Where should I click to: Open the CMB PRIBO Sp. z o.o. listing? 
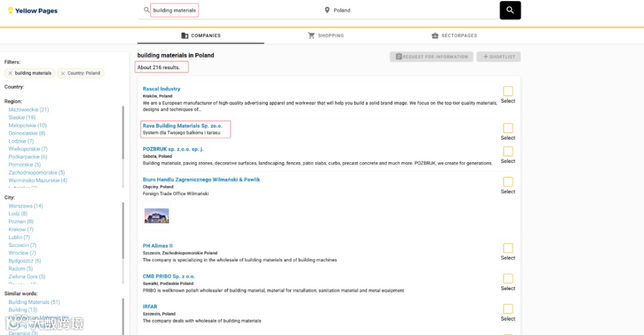[169, 277]
